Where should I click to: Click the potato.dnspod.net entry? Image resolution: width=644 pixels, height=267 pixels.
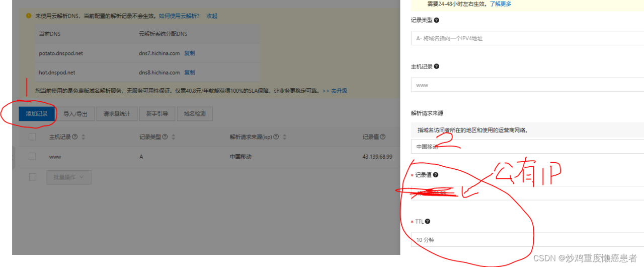pyautogui.click(x=61, y=53)
